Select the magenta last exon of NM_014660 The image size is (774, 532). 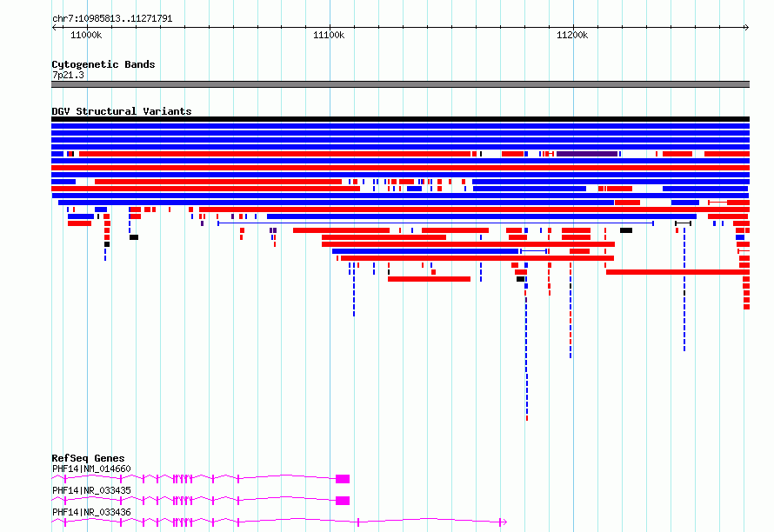pyautogui.click(x=343, y=479)
